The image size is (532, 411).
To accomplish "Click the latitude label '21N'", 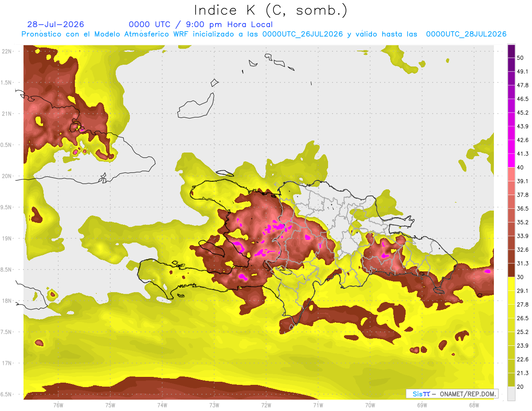I will (x=8, y=114).
